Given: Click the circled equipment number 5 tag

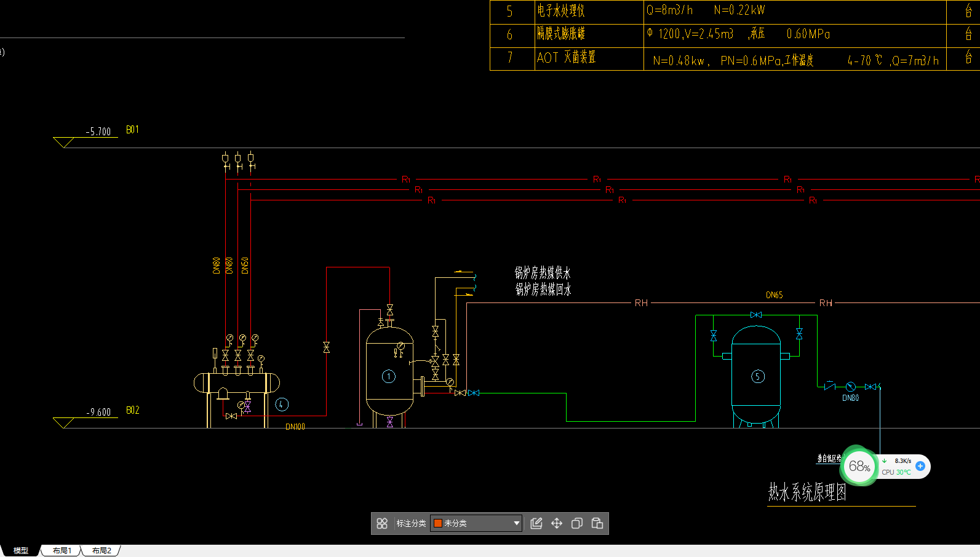Looking at the screenshot, I should (x=758, y=376).
